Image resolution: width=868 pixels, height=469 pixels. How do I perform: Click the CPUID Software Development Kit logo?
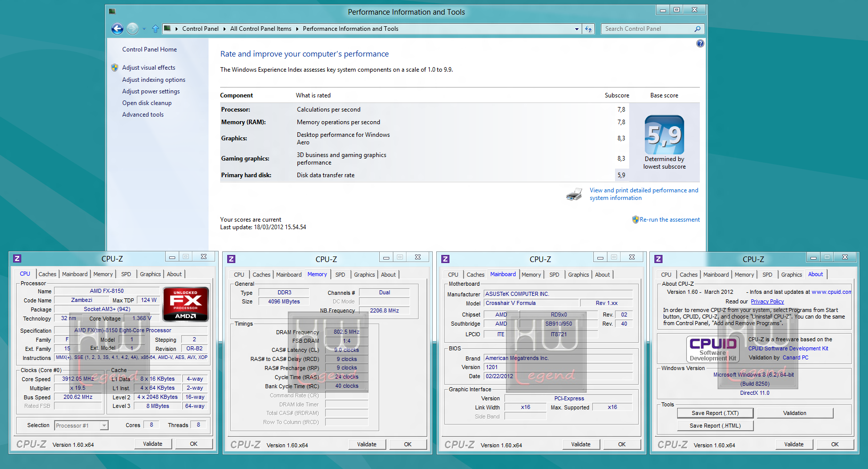[x=713, y=349]
